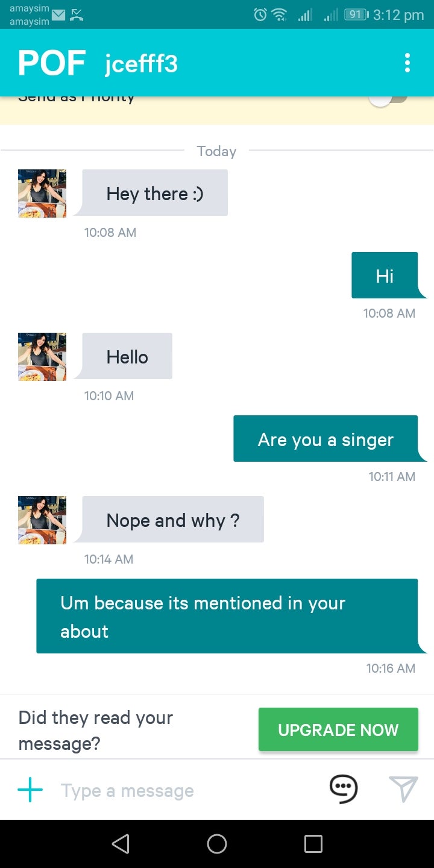Screen dimensions: 434x868
Task: Click the UPGRADE NOW button
Action: (x=338, y=729)
